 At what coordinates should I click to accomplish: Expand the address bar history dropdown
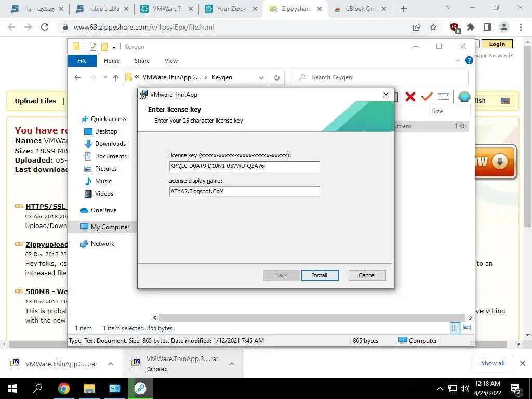pos(261,78)
